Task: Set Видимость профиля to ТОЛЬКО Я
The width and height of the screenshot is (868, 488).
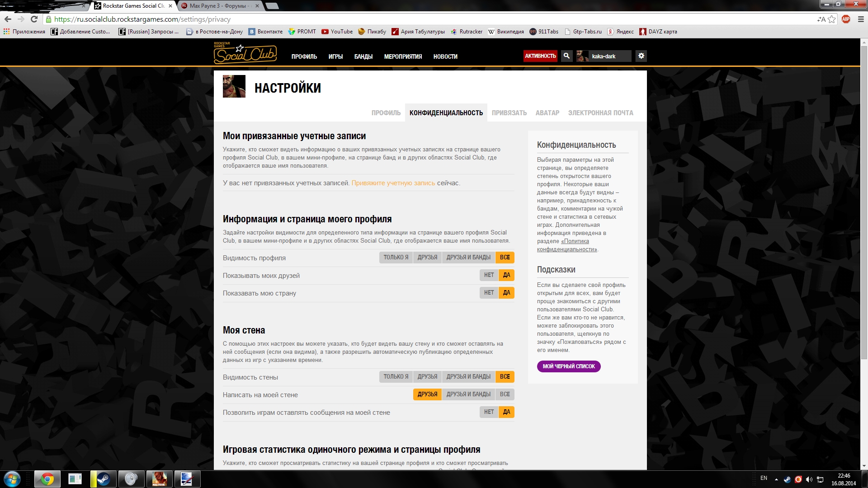Action: (396, 258)
